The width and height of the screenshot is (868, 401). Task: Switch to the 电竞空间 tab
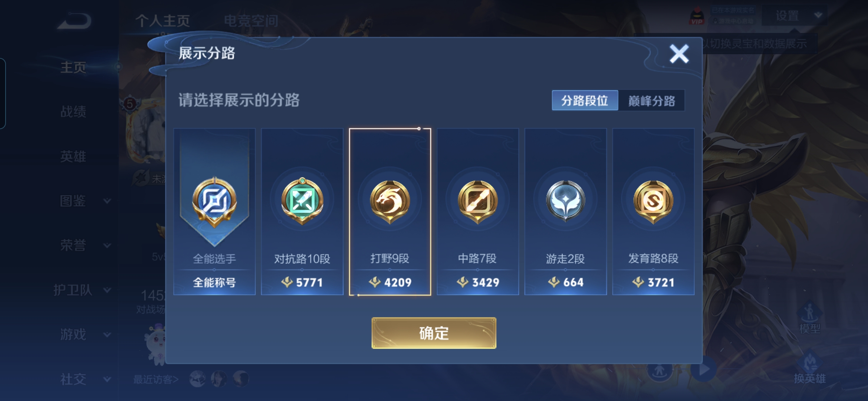click(x=251, y=21)
